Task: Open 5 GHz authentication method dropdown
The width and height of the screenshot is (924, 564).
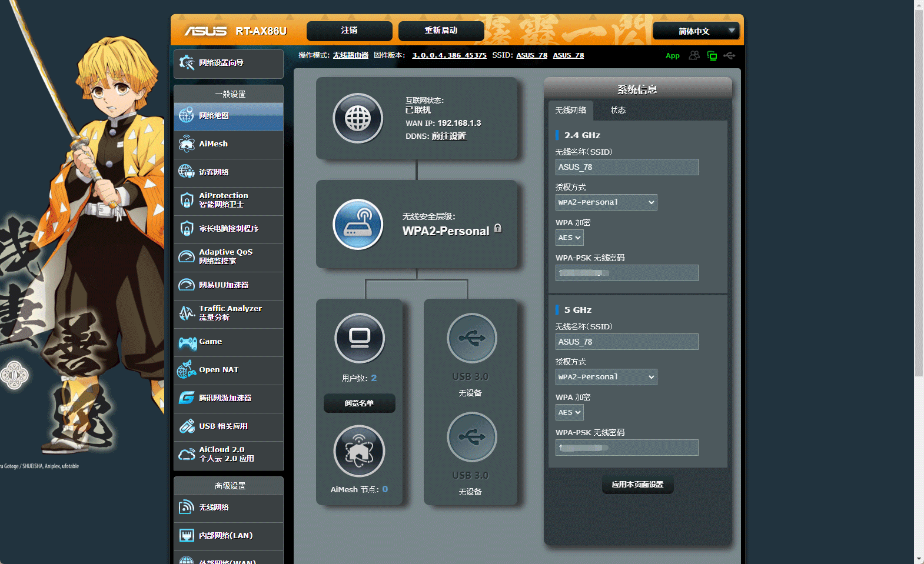Action: 606,377
